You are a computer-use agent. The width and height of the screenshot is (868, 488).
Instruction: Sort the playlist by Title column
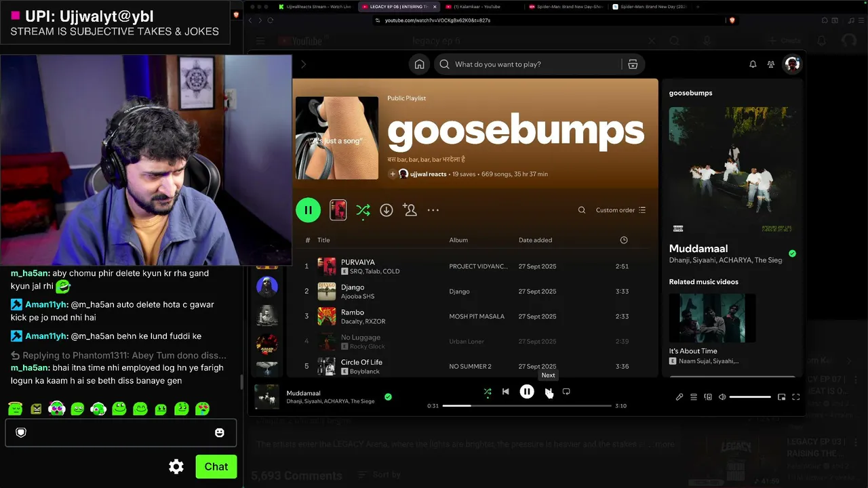pos(323,240)
